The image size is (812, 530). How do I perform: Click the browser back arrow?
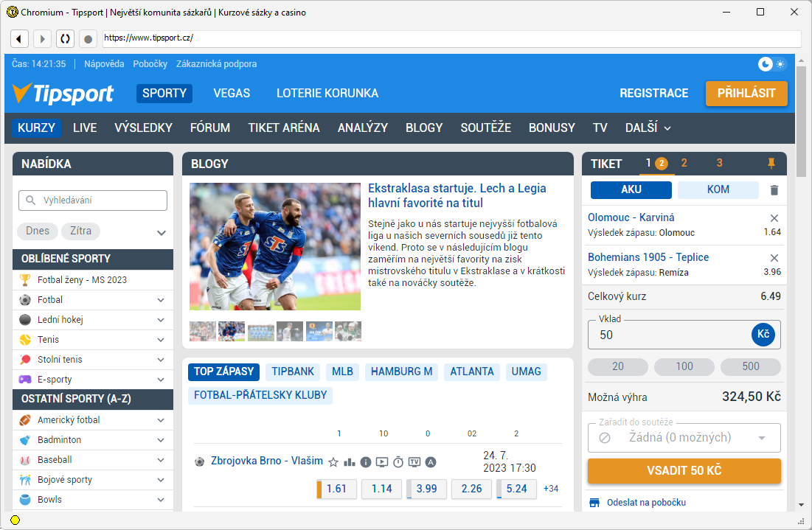[19, 38]
